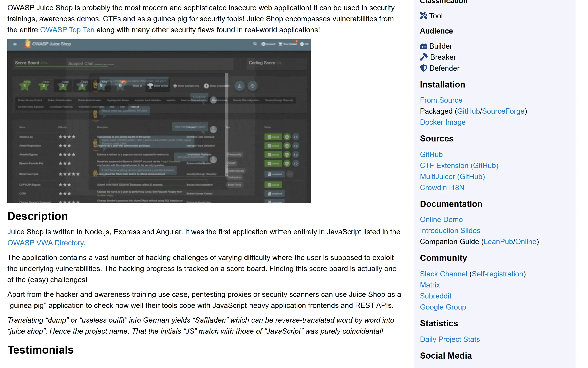This screenshot has height=368, width=588.
Task: Open the Slack Self-registration link
Action: 497,274
